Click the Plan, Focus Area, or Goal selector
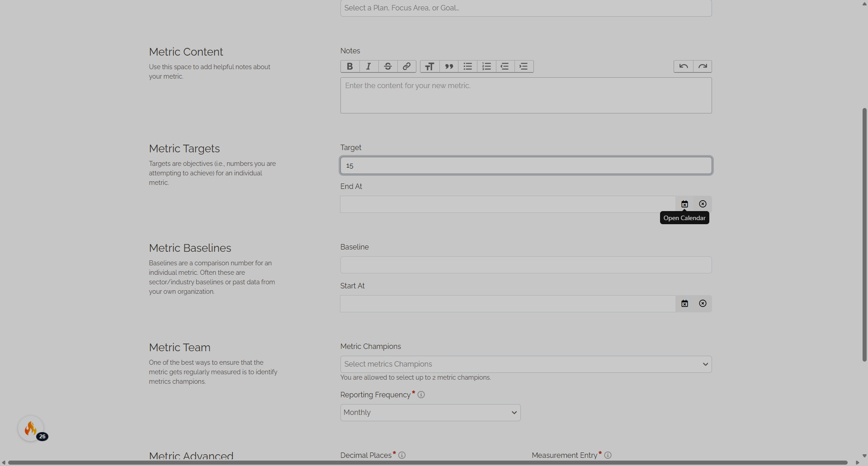 (526, 8)
